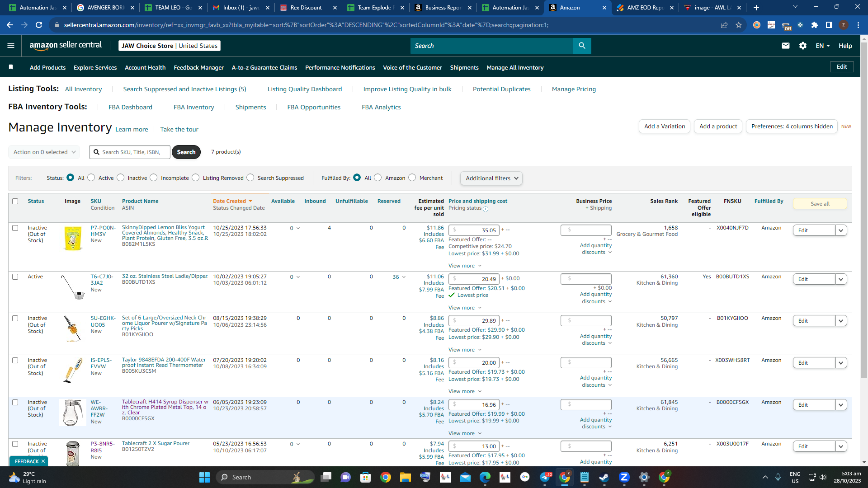Tick the select-all checkbox in table header
Image resolution: width=868 pixels, height=488 pixels.
(x=15, y=201)
